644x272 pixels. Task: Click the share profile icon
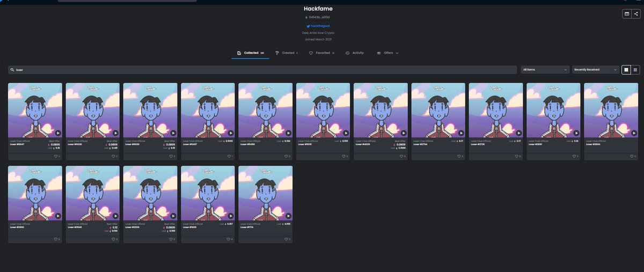635,14
